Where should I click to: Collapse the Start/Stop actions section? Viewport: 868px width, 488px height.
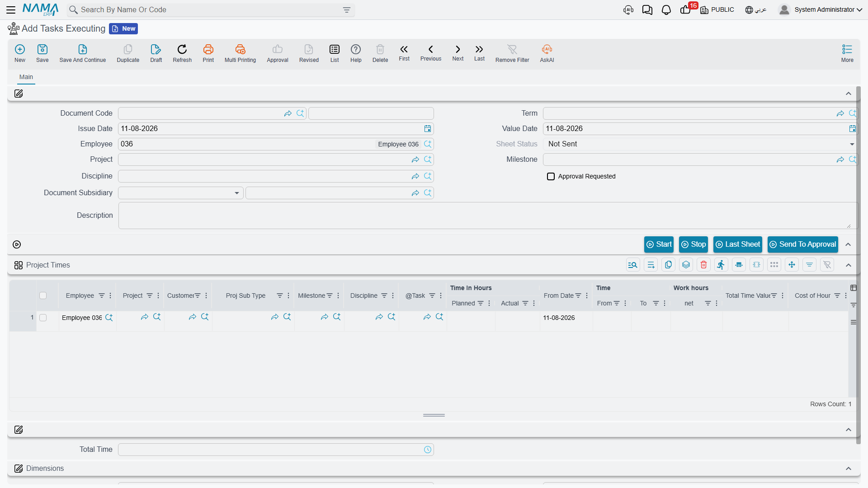pos(849,244)
